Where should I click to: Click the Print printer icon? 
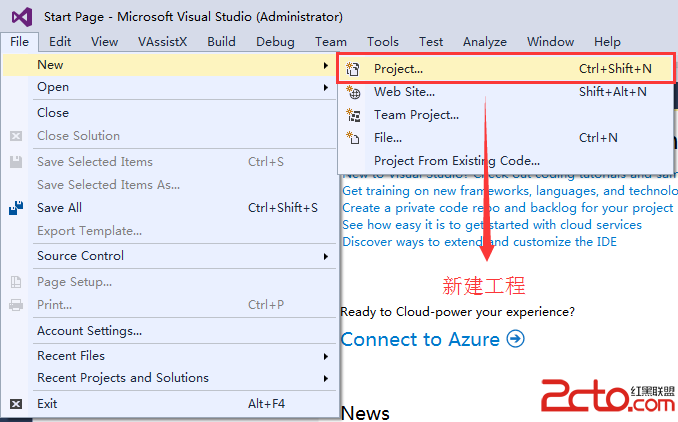pyautogui.click(x=16, y=305)
